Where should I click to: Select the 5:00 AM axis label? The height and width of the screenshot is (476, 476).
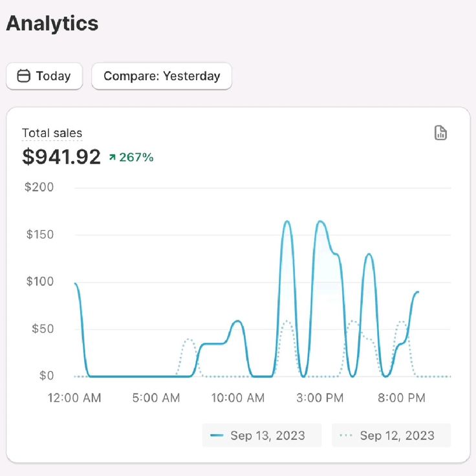(156, 398)
